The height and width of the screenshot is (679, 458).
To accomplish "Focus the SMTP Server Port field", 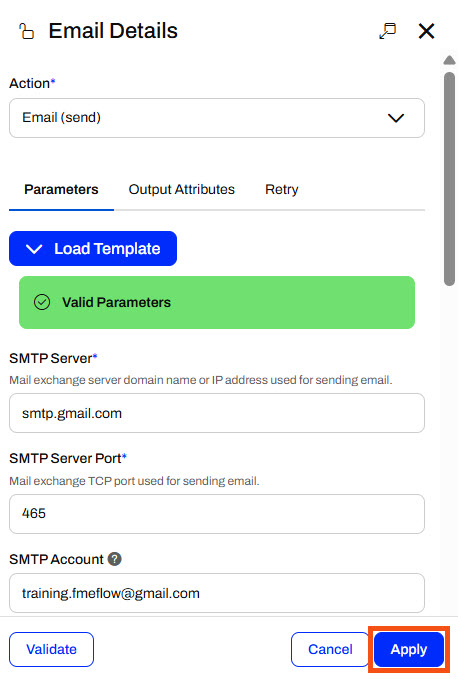I will 217,514.
